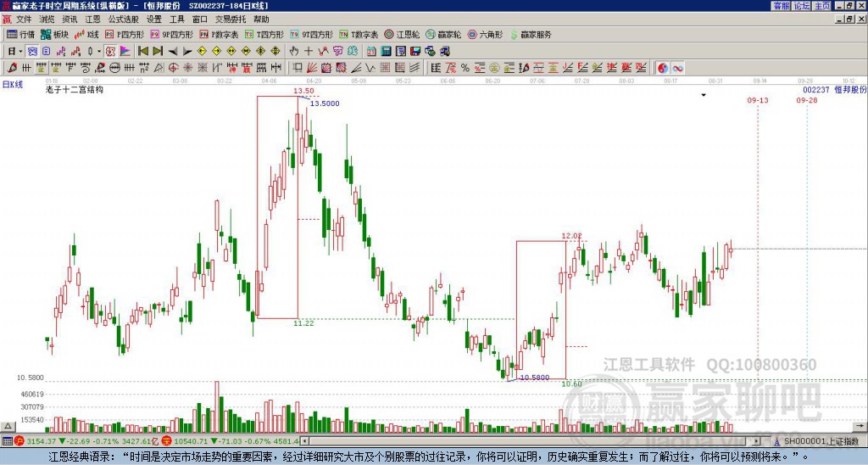The height and width of the screenshot is (465, 868).
Task: Toggle the yin-yang taiji tool
Action: click(x=663, y=68)
